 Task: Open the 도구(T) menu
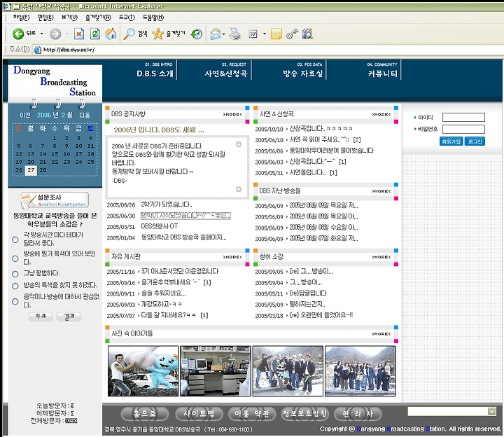(127, 18)
